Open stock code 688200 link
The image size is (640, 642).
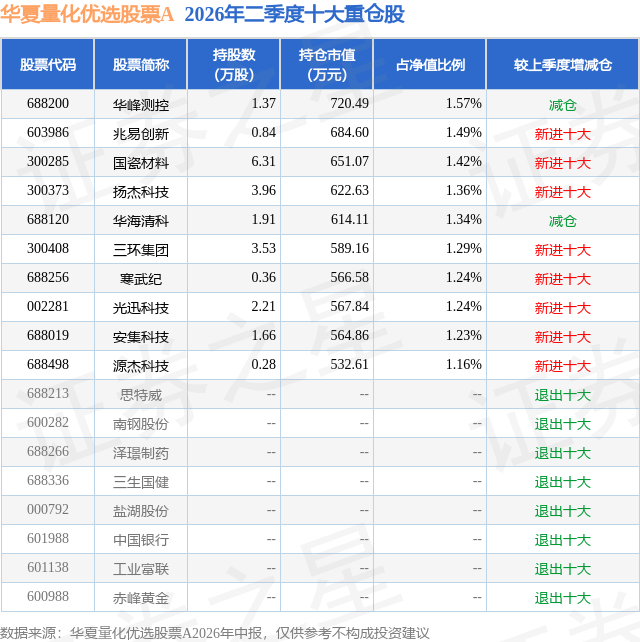tap(48, 104)
